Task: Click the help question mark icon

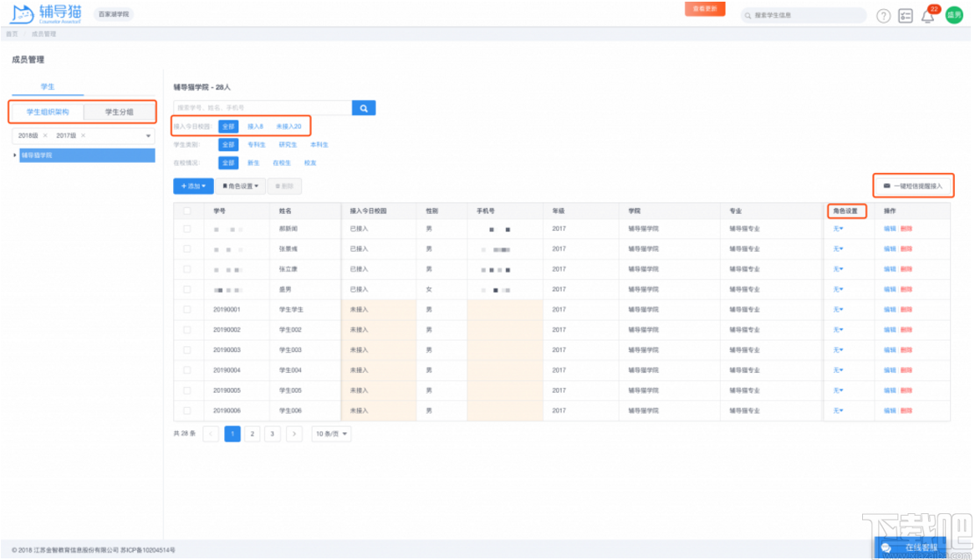Action: [x=883, y=16]
